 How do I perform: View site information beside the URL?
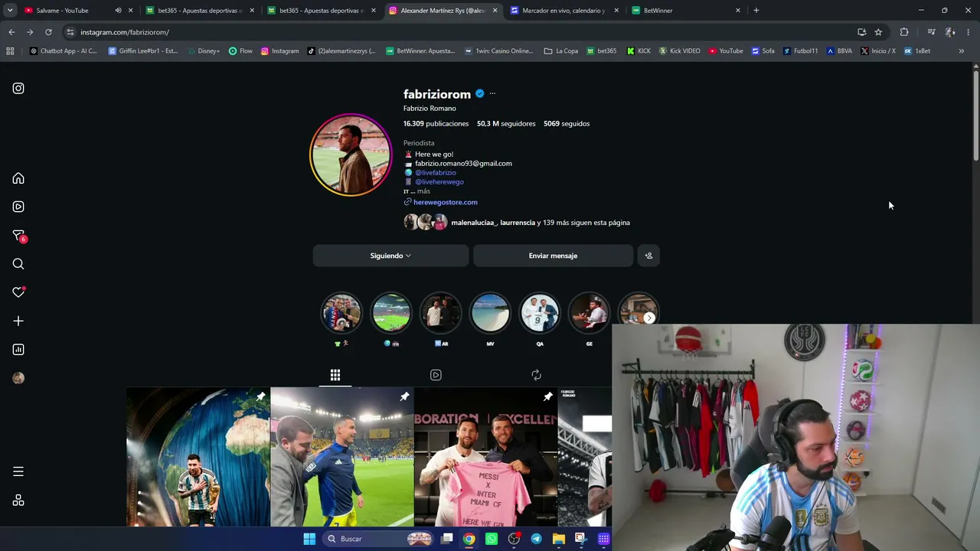[70, 32]
